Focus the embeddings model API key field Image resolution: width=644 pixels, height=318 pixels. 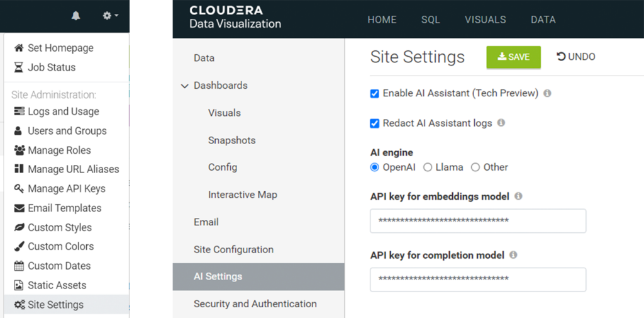478,221
